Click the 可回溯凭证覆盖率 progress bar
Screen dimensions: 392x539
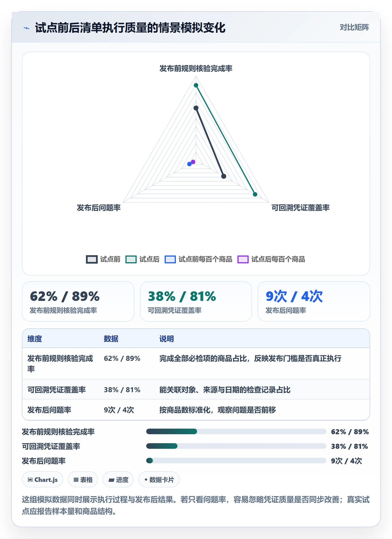tap(236, 446)
